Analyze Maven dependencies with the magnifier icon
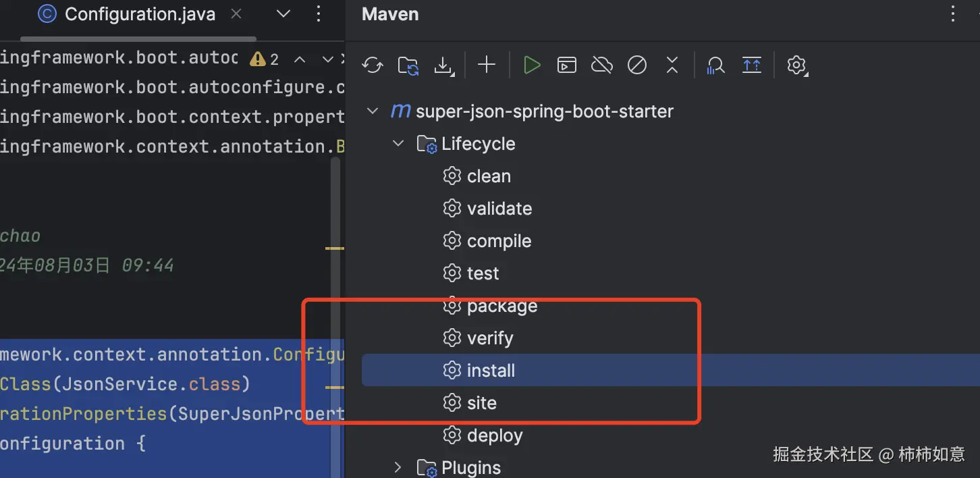980x478 pixels. pyautogui.click(x=715, y=65)
